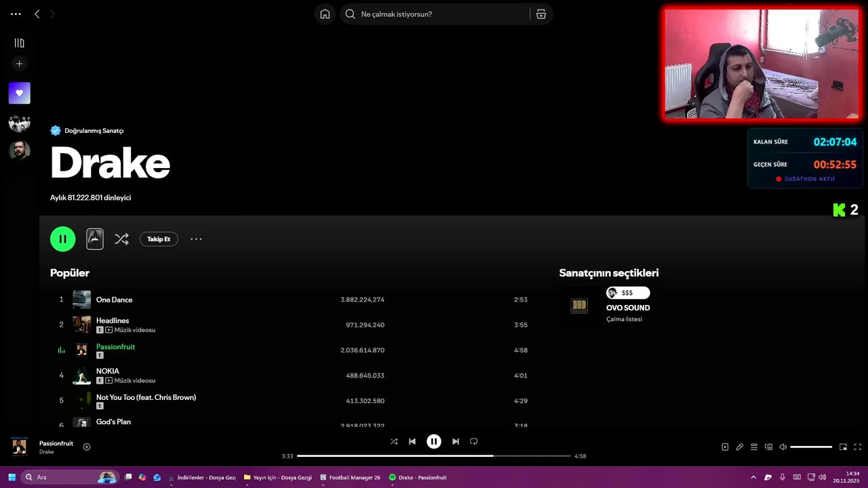Switch to Yayın için - Dosya Gezgini window
This screenshot has height=488, width=868.
pos(278,477)
